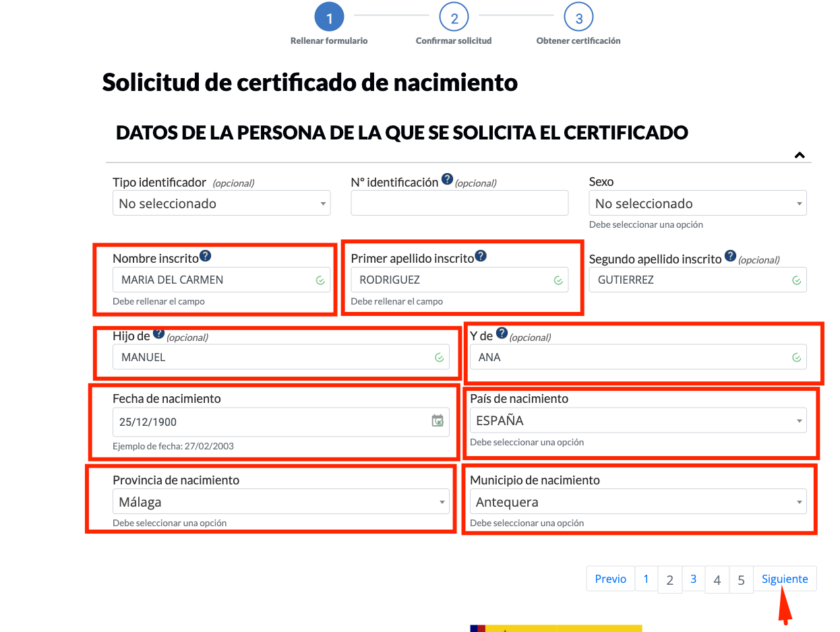This screenshot has width=840, height=632.
Task: Click help icon beside Segundo apellido inscrito
Action: pos(730,256)
